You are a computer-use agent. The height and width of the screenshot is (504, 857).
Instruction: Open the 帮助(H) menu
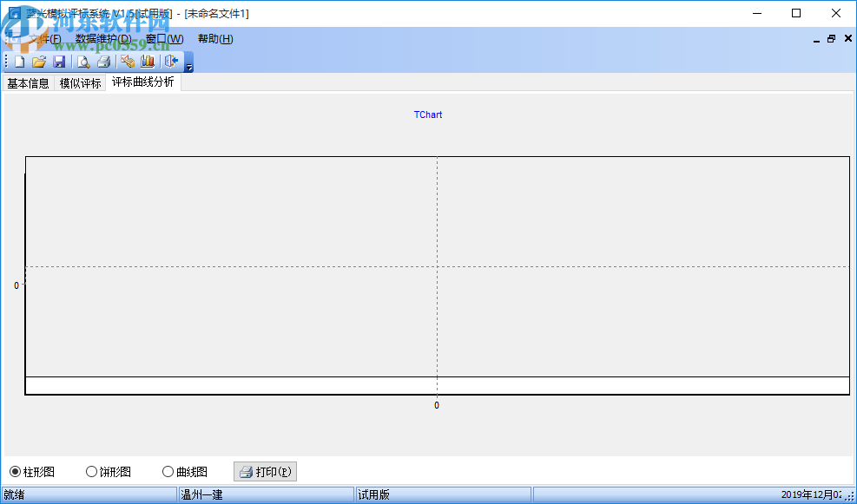(215, 39)
